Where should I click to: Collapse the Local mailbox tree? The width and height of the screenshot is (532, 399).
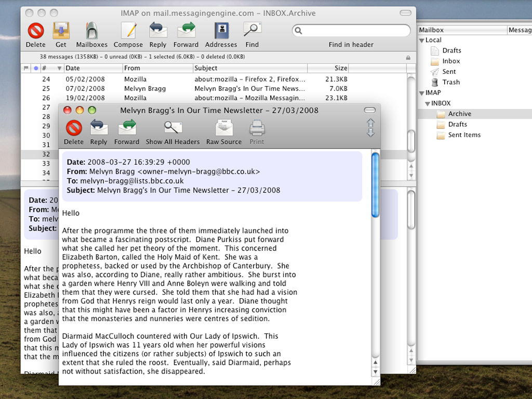pos(422,41)
